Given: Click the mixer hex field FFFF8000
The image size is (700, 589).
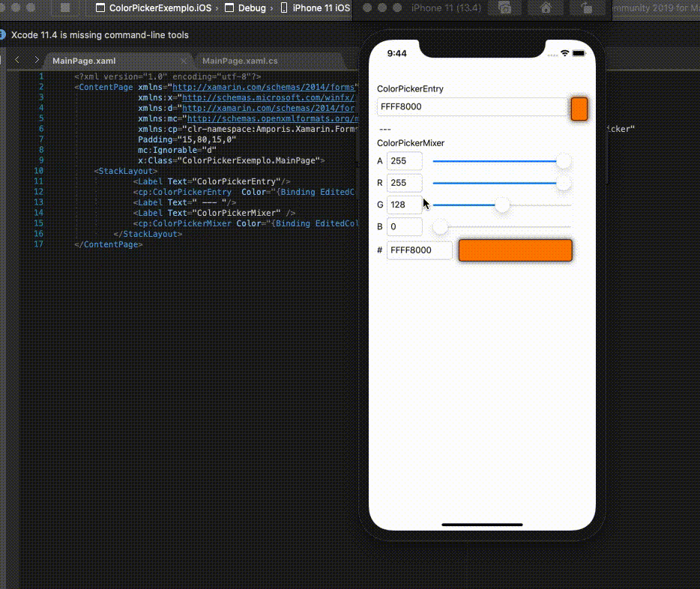Looking at the screenshot, I should pos(419,250).
